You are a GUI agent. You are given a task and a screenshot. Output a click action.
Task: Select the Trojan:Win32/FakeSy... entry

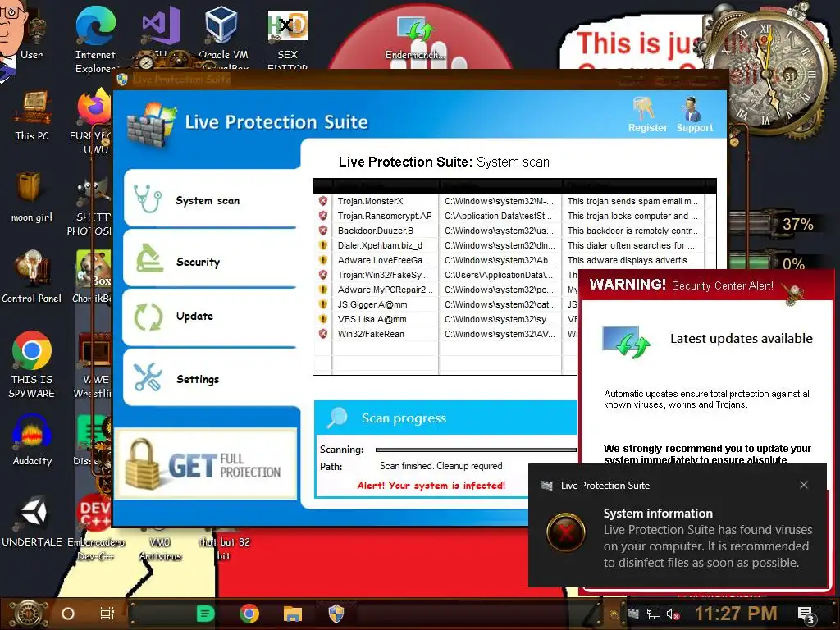tap(447, 275)
